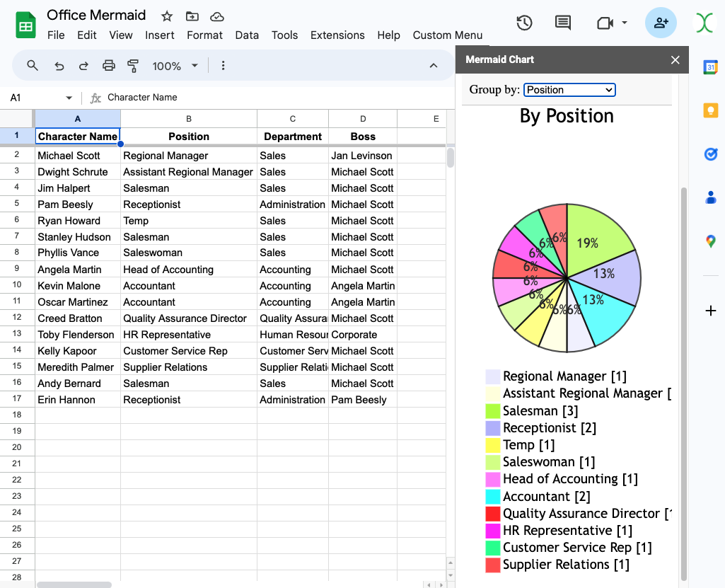725x588 pixels.
Task: Click the search menus magnifier icon
Action: coord(33,66)
